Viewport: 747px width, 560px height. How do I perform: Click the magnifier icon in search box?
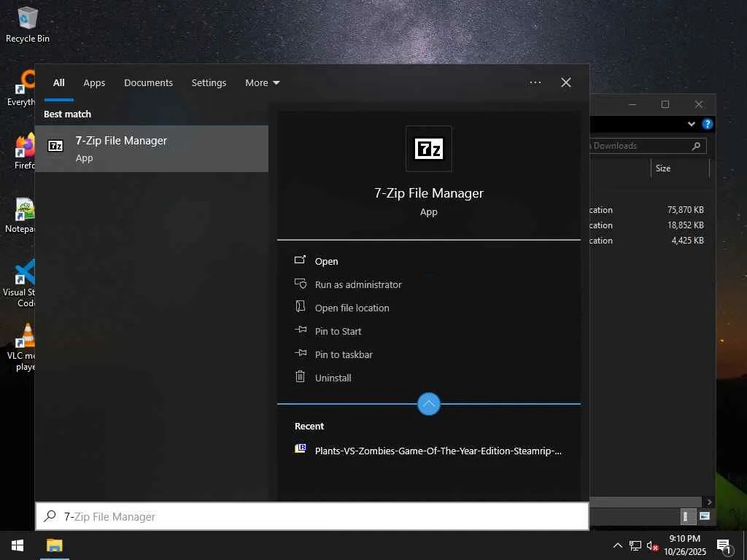(50, 516)
